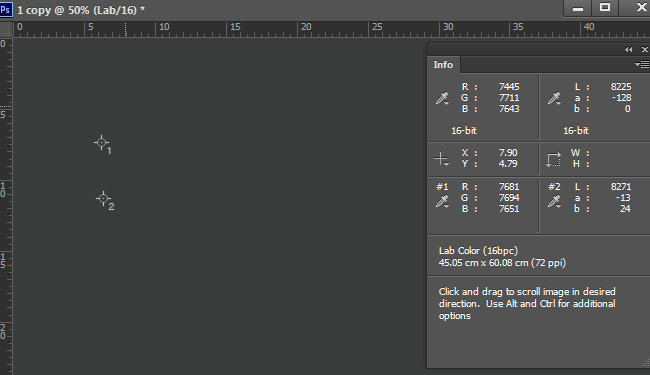Select color sampler marker 1 on canvas
Screen dimensions: 650x375
click(x=102, y=143)
